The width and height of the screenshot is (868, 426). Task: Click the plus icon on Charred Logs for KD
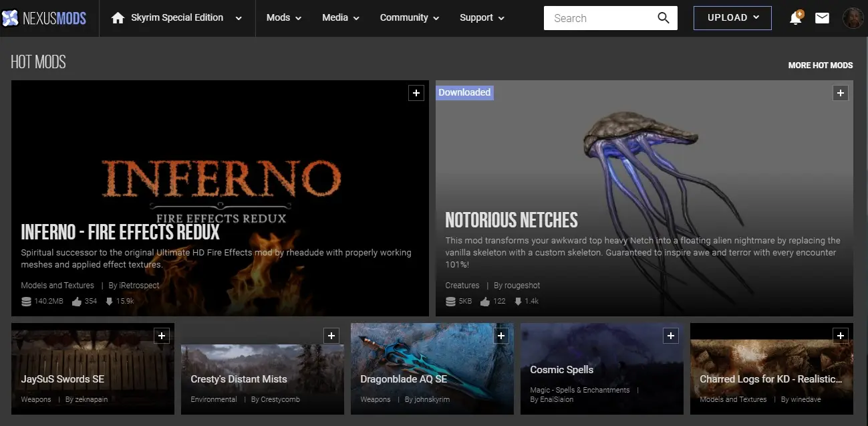click(841, 336)
